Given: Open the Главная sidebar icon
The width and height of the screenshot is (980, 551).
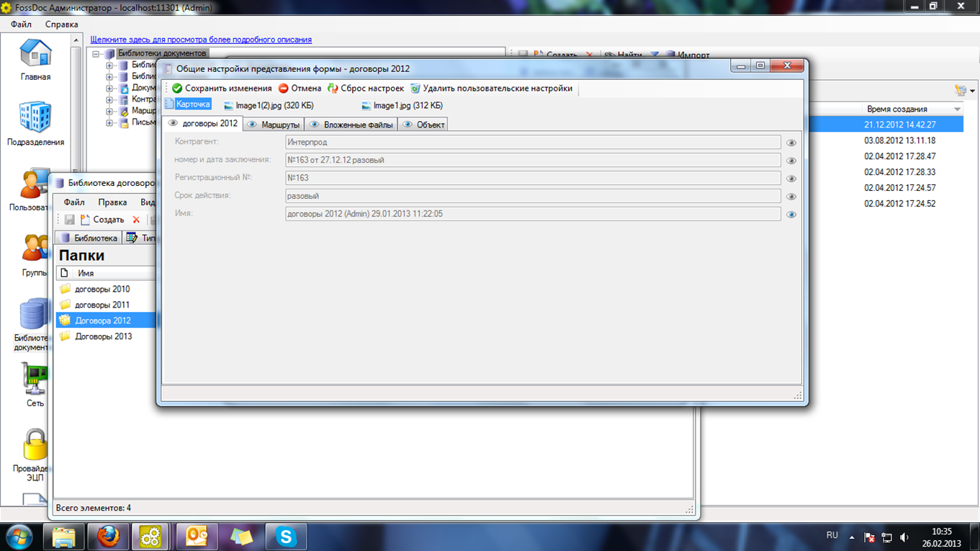Looking at the screenshot, I should [35, 59].
